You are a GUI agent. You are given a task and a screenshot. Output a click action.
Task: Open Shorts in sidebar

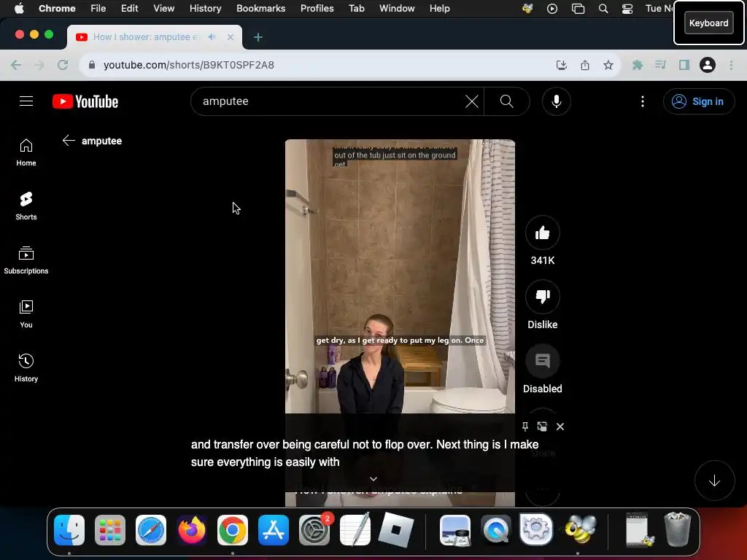tap(26, 206)
